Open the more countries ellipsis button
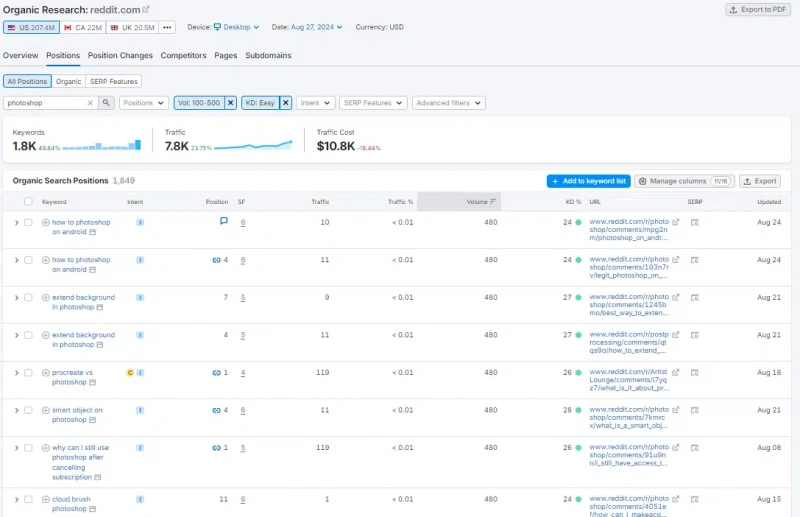 coord(167,27)
